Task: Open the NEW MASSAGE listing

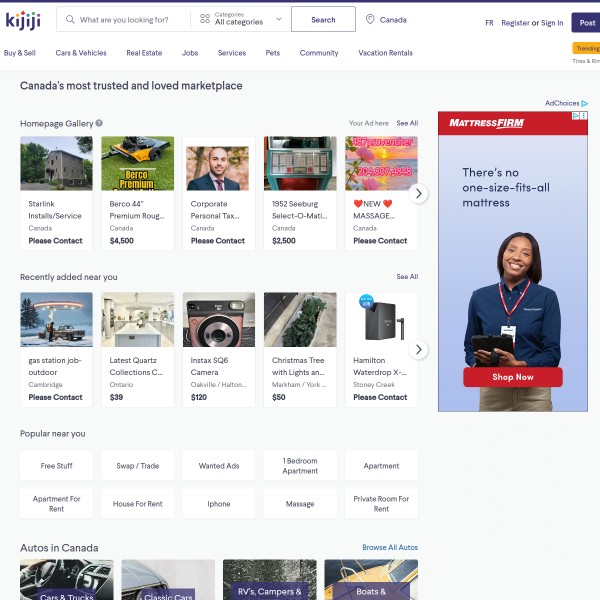Action: click(381, 193)
